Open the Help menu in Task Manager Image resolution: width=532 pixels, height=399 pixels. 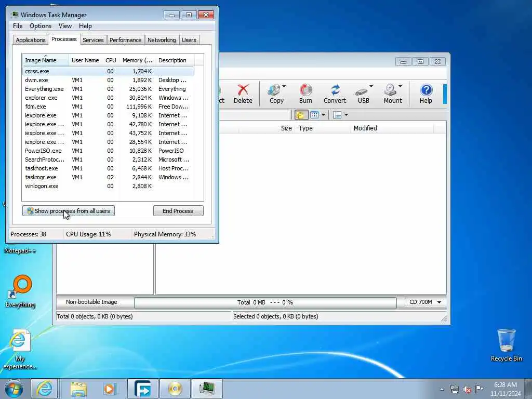[x=86, y=26]
